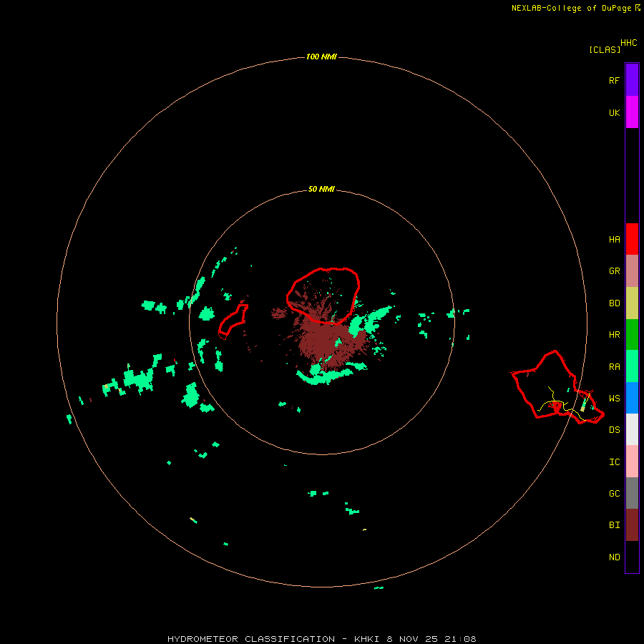Click the ND black legend swatch

[x=632, y=557]
